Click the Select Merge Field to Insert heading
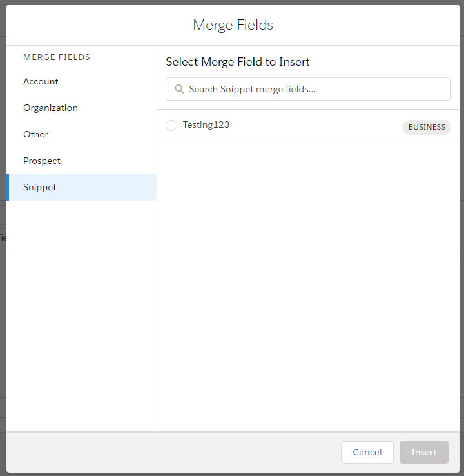This screenshot has height=476, width=464. tap(238, 62)
